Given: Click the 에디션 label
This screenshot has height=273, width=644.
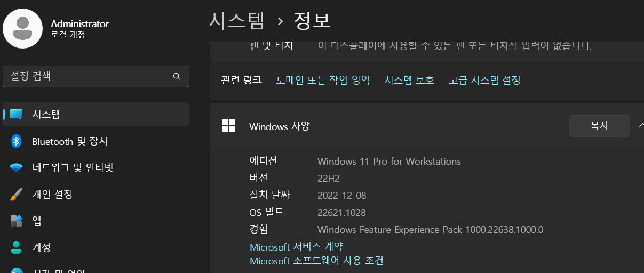Looking at the screenshot, I should (x=263, y=160).
